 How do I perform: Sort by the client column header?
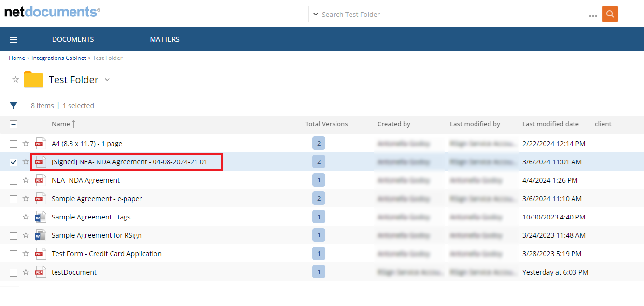[603, 124]
